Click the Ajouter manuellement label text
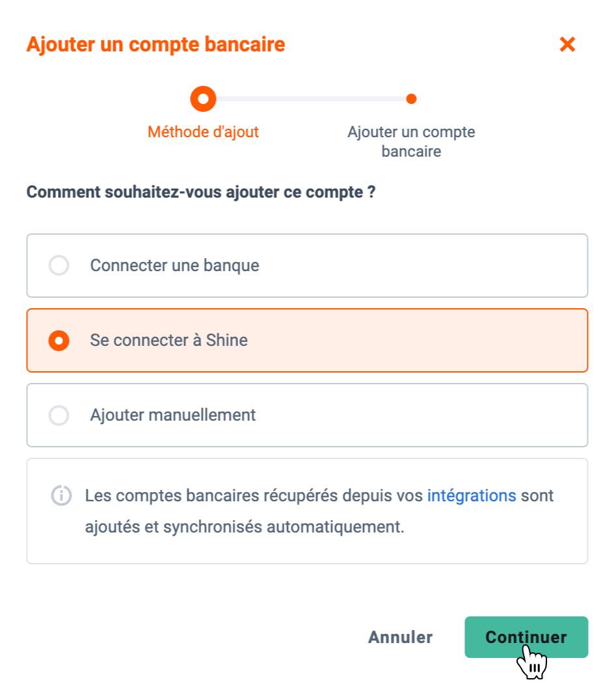616x684 pixels. (x=173, y=415)
